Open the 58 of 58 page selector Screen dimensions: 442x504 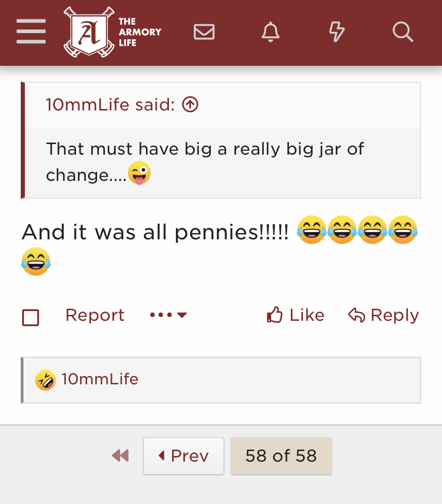coord(281,456)
